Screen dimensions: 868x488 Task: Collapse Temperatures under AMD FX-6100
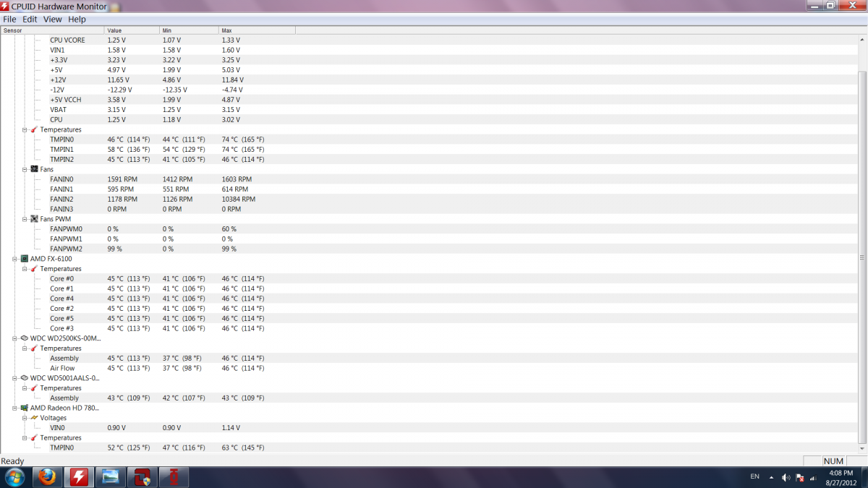24,268
